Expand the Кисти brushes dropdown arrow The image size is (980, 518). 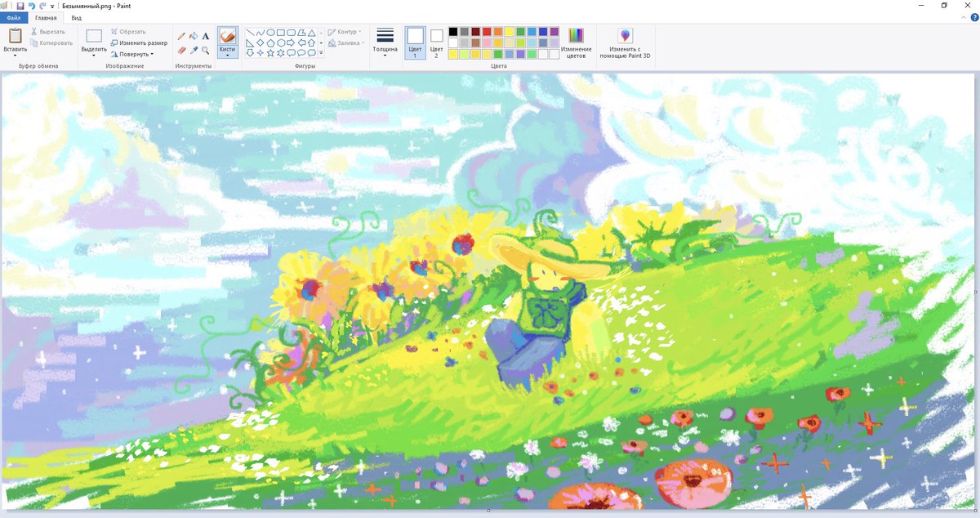tap(228, 54)
